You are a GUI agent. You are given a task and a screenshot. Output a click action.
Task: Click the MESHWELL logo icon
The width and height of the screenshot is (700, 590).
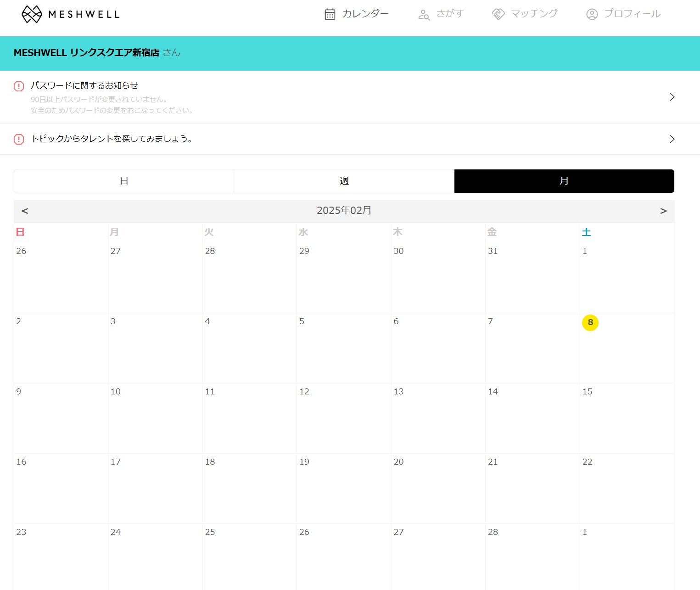[x=32, y=14]
